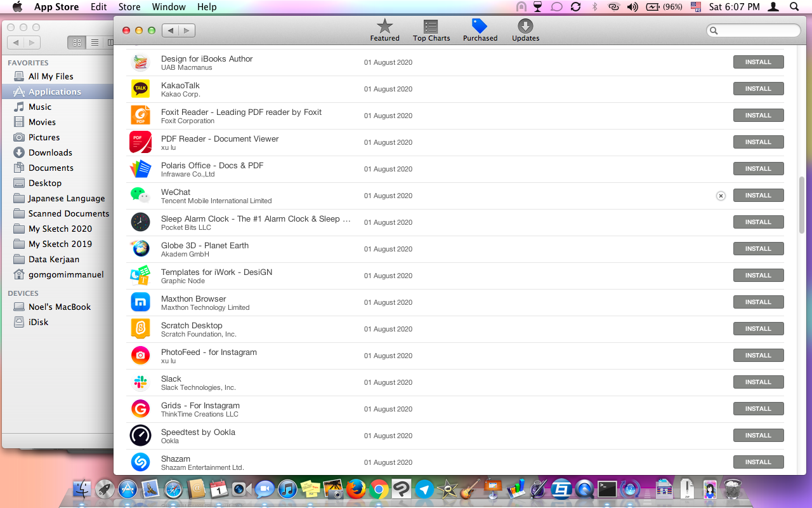812x508 pixels.
Task: Click the Polaris Office - Docs & PDF title
Action: coord(212,165)
